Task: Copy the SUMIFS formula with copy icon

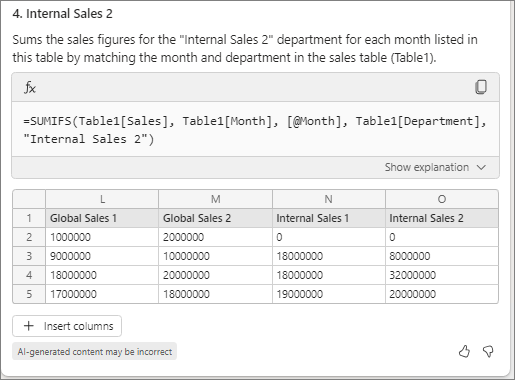Action: pos(481,87)
